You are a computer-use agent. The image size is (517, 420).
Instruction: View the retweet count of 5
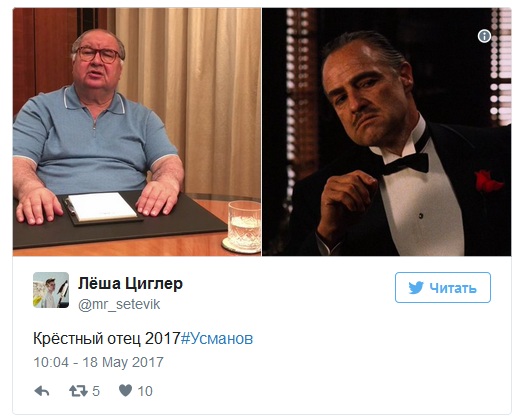coord(96,391)
